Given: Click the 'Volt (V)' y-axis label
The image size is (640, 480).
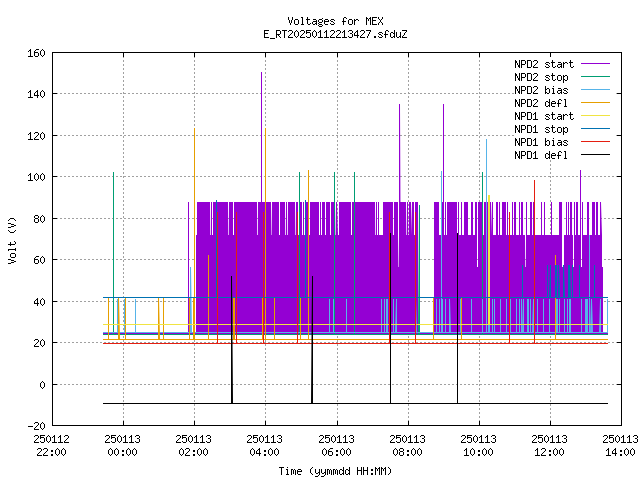Looking at the screenshot, I should pyautogui.click(x=12, y=240).
